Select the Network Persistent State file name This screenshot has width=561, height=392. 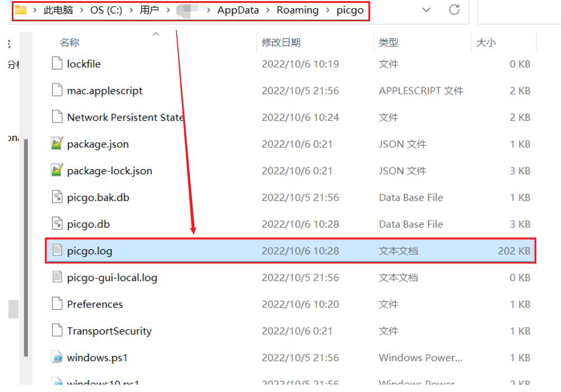tap(125, 117)
